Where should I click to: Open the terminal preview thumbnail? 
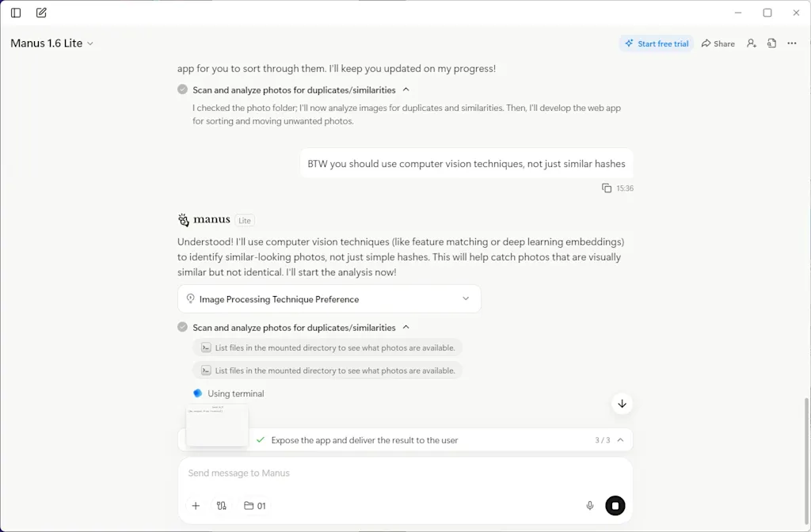click(217, 425)
